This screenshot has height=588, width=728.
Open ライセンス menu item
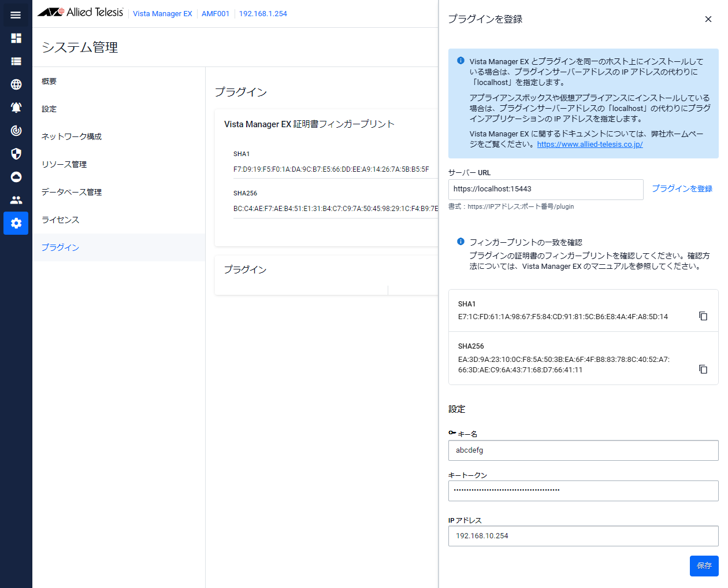pos(61,220)
